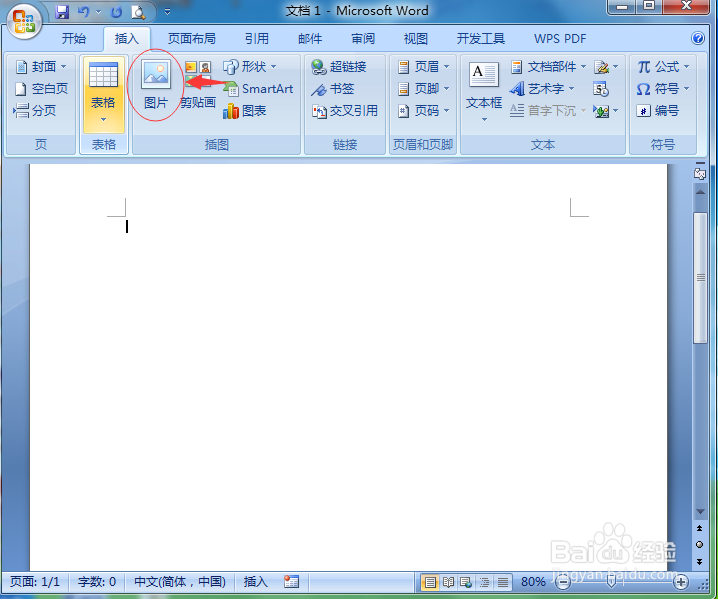Insert a 图表 chart

tap(245, 110)
